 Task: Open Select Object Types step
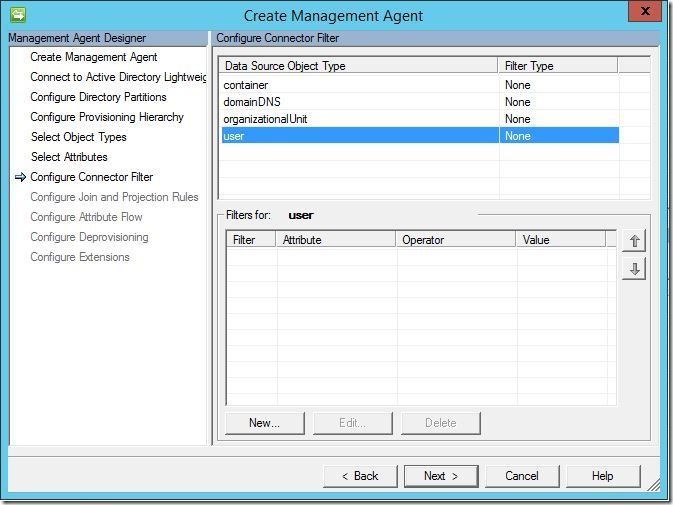point(79,137)
